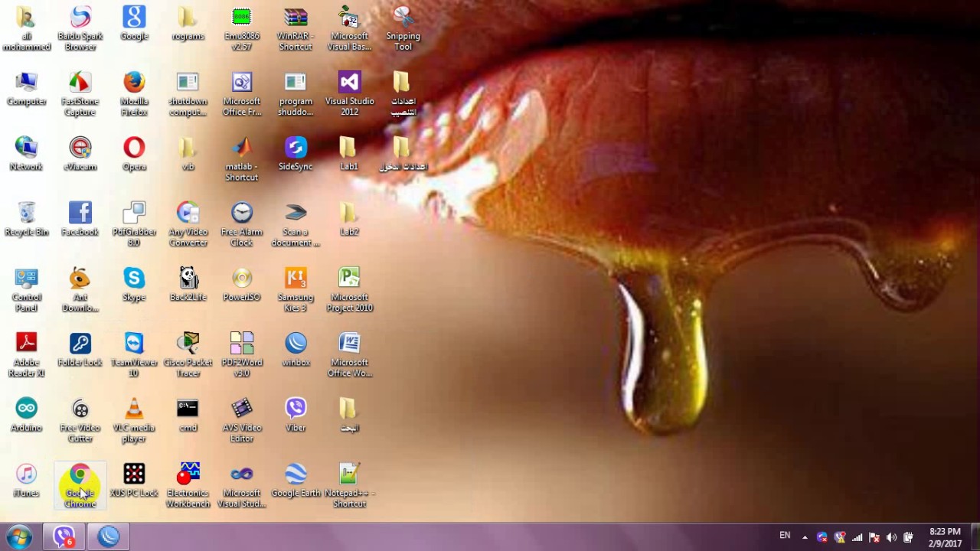
Task: Click the Action Center flag icon
Action: pyautogui.click(x=874, y=537)
